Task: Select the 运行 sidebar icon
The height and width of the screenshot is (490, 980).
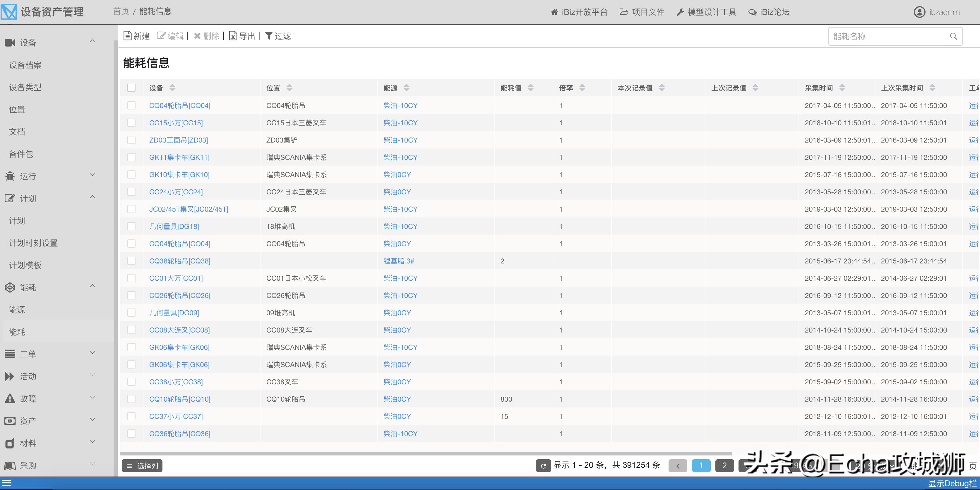Action: point(11,176)
